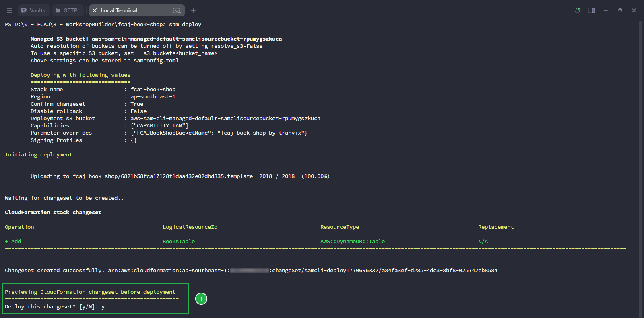Select the Local Terminal tab

click(136, 10)
